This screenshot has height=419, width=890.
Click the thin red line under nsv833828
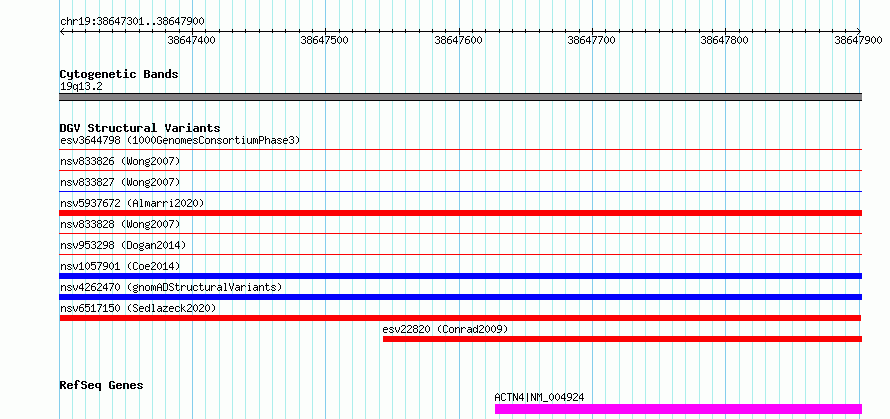pyautogui.click(x=460, y=233)
